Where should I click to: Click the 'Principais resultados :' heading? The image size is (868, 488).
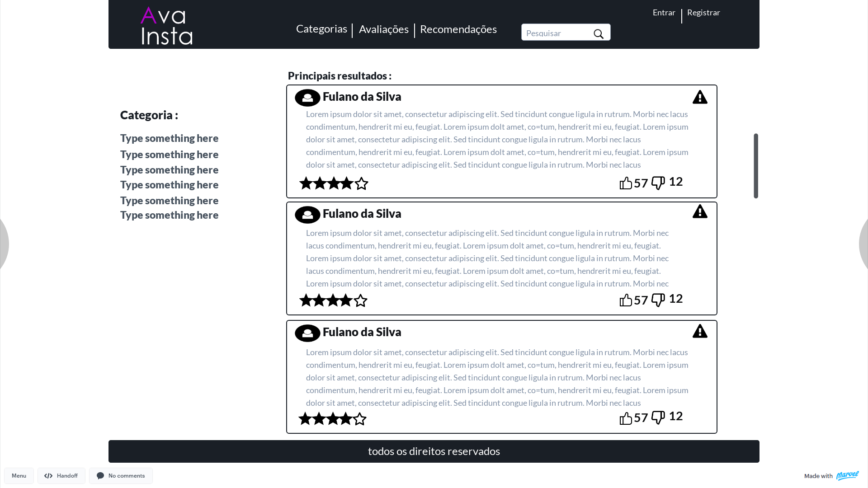click(x=340, y=76)
